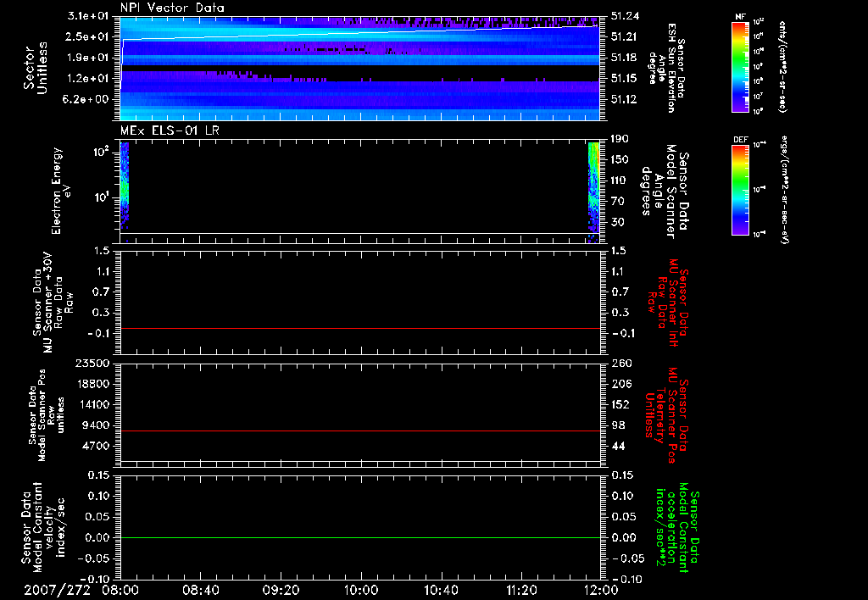The image size is (868, 600).
Task: Click the 98 telemetry tick label
Action: 618,425
